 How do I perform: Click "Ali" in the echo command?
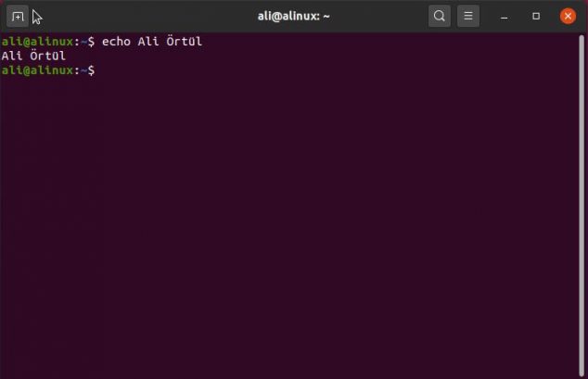click(x=148, y=42)
